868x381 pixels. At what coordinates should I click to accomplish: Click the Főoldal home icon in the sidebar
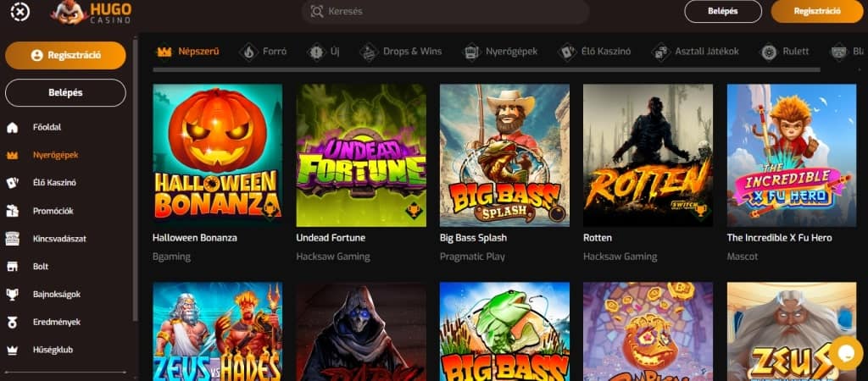pos(12,128)
